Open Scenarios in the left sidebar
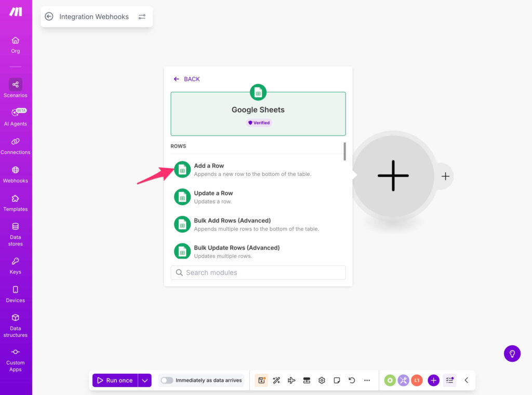532x395 pixels. point(16,88)
